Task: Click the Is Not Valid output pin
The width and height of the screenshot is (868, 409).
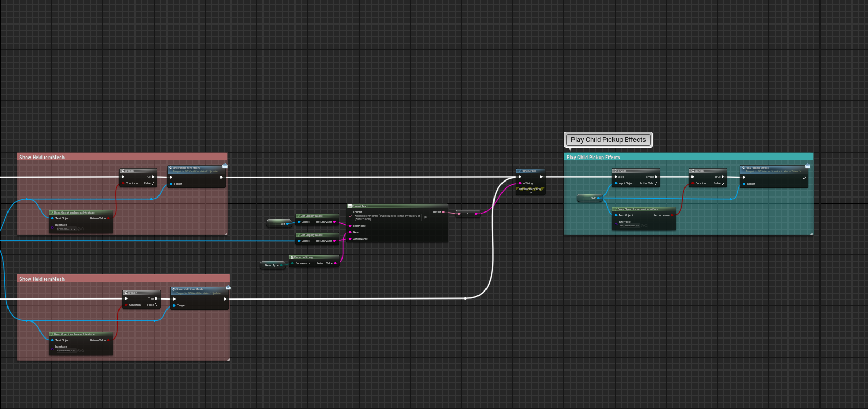Action: tap(656, 183)
